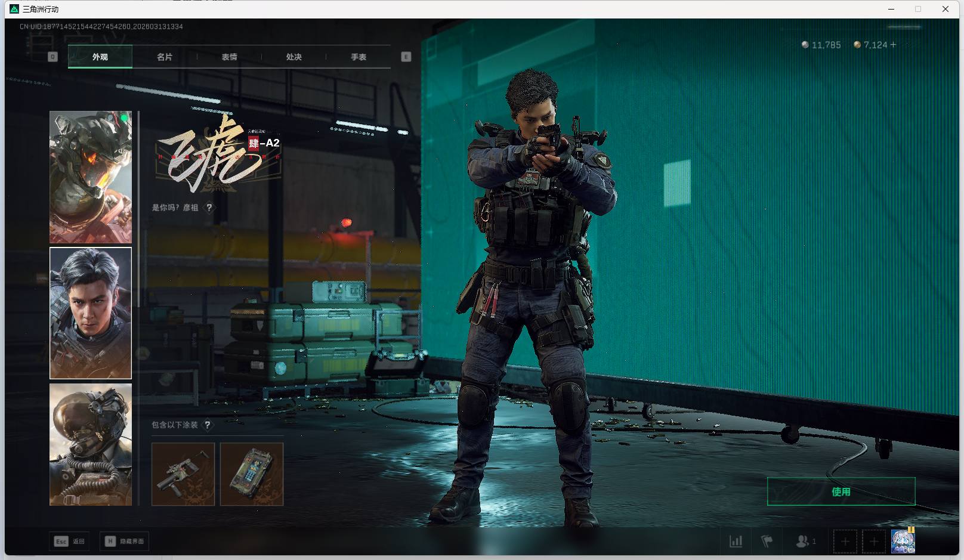The width and height of the screenshot is (964, 560).
Task: Open the player avatar in bottom corner
Action: pos(903,542)
